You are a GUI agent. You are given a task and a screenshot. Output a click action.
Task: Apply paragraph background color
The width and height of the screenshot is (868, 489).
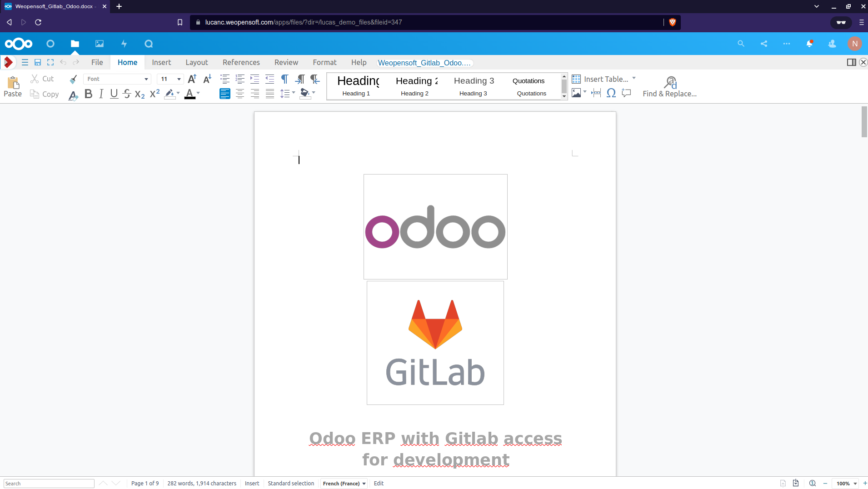[x=304, y=94]
